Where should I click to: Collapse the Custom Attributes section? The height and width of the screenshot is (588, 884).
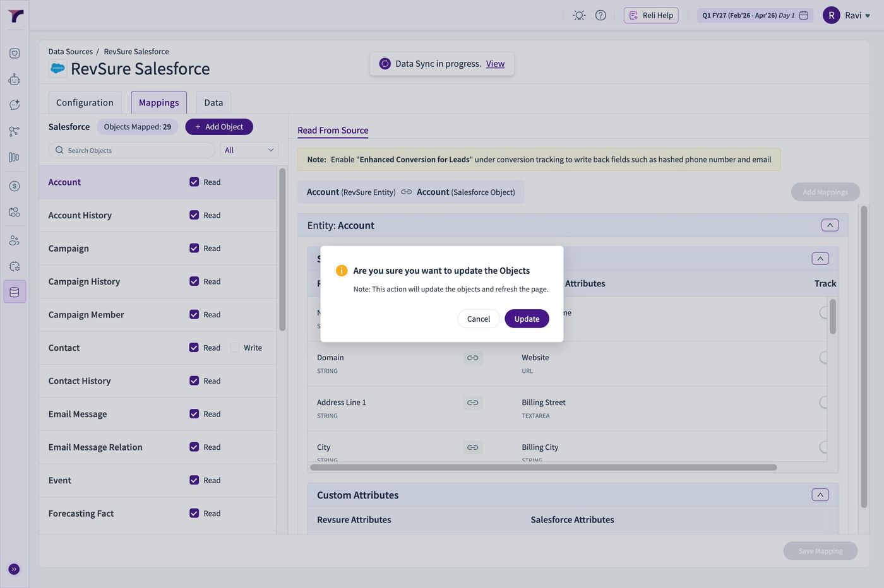coord(820,495)
